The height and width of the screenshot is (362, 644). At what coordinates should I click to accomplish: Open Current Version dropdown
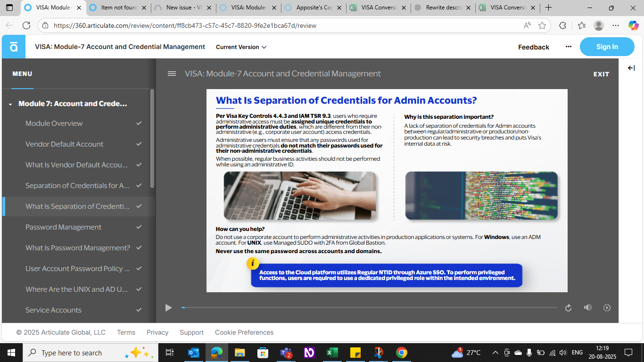241,47
